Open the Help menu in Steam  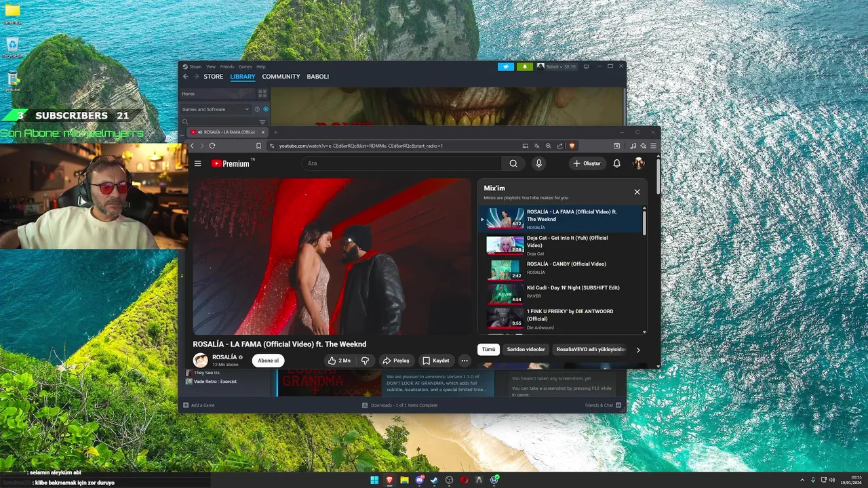click(261, 66)
